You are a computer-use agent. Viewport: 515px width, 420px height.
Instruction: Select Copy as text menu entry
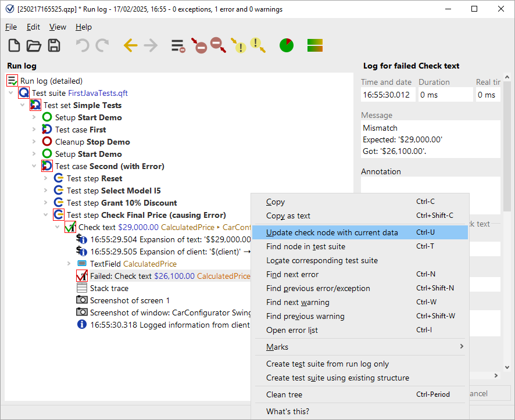[x=360, y=216]
